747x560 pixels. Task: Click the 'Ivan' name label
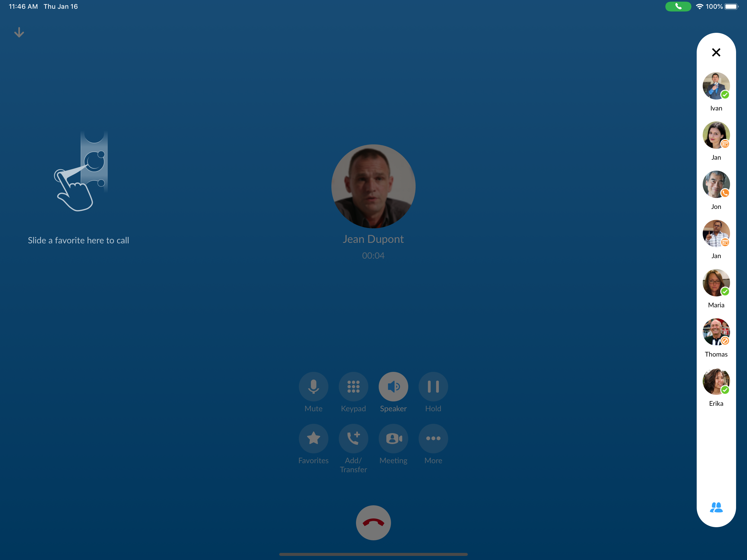pos(716,109)
